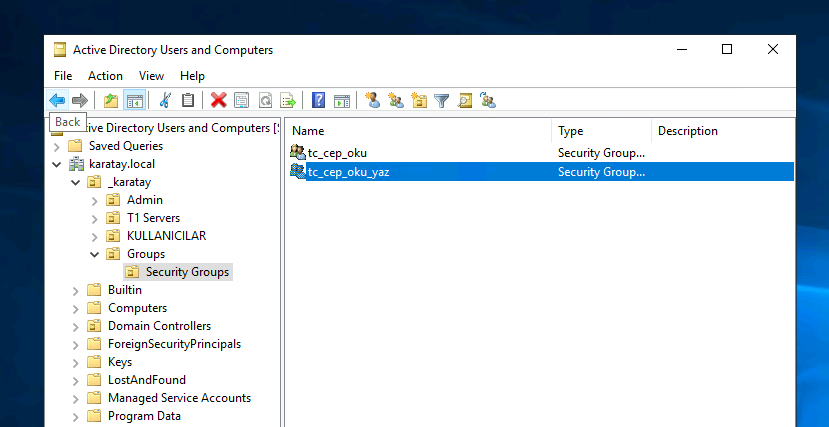Select the KULLANICILAR OU
This screenshot has height=427, width=829.
[167, 236]
